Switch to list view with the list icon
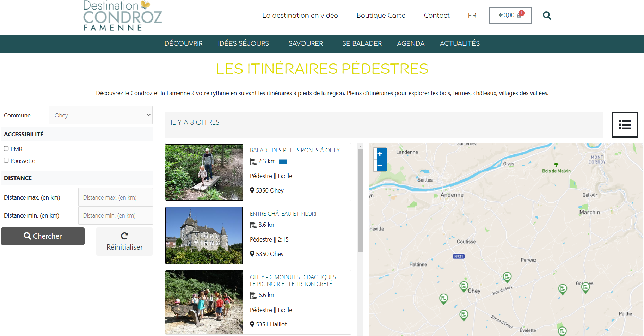 coord(625,124)
